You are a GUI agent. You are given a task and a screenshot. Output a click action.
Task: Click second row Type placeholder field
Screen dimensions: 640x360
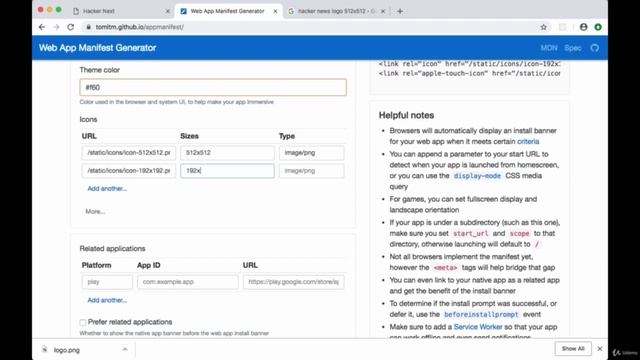(311, 171)
